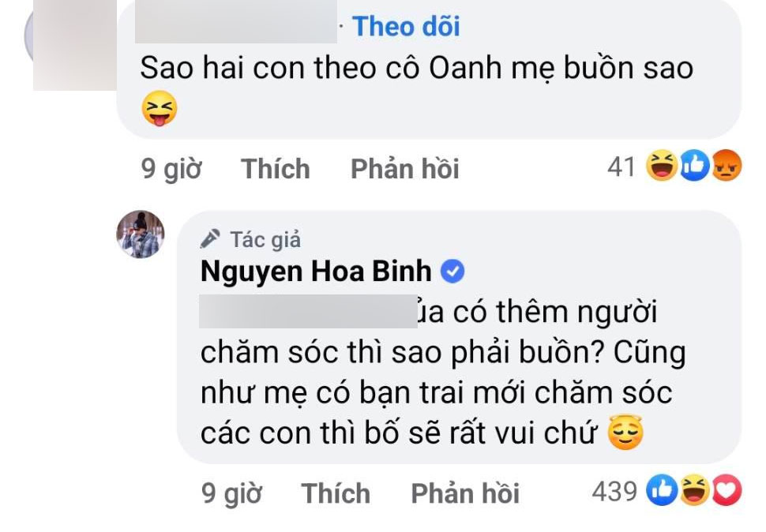Click the pencil Tác giả author icon

tap(210, 238)
